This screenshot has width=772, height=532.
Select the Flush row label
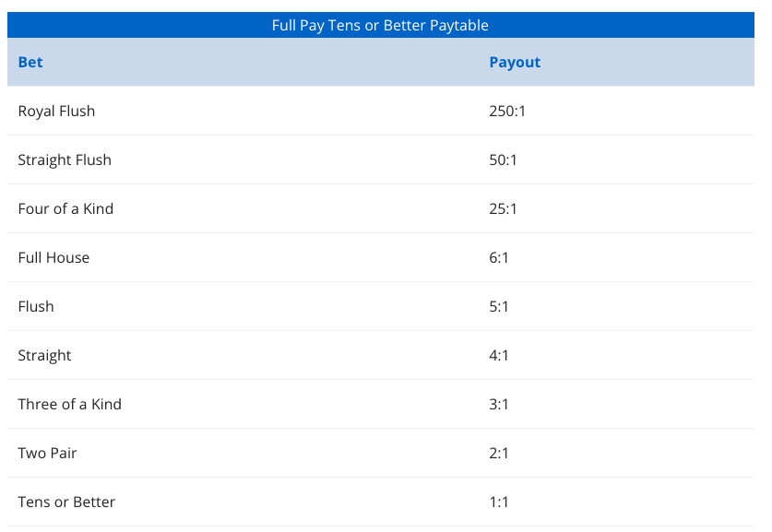[x=36, y=307]
